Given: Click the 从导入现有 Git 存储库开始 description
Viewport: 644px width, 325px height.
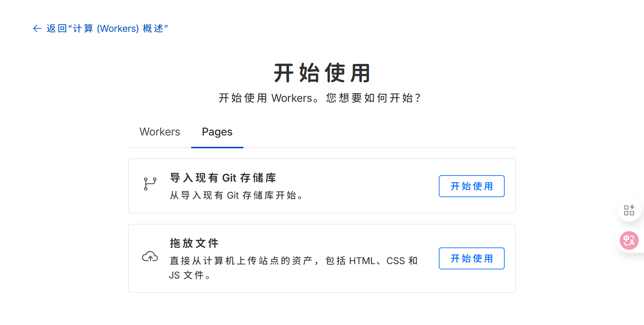Looking at the screenshot, I should point(237,196).
